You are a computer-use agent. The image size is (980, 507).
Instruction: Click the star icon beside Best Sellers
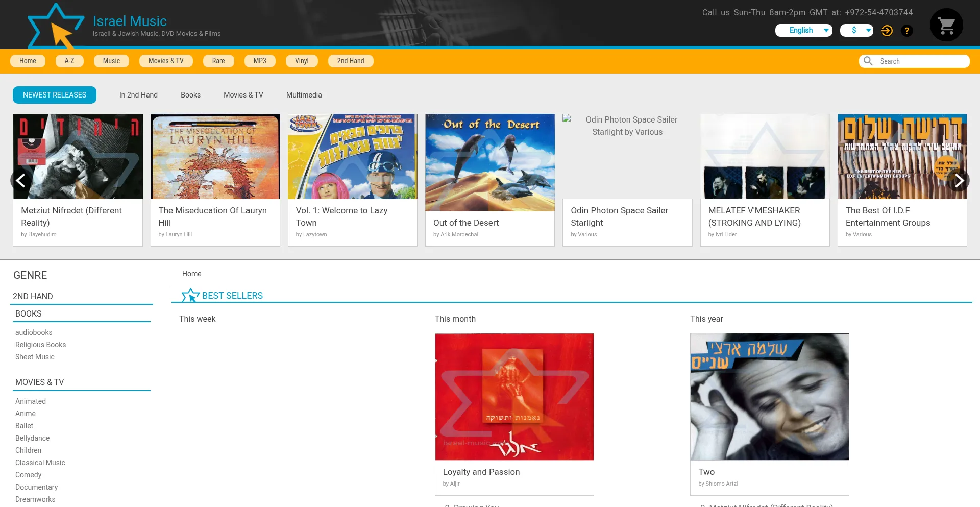pyautogui.click(x=190, y=295)
